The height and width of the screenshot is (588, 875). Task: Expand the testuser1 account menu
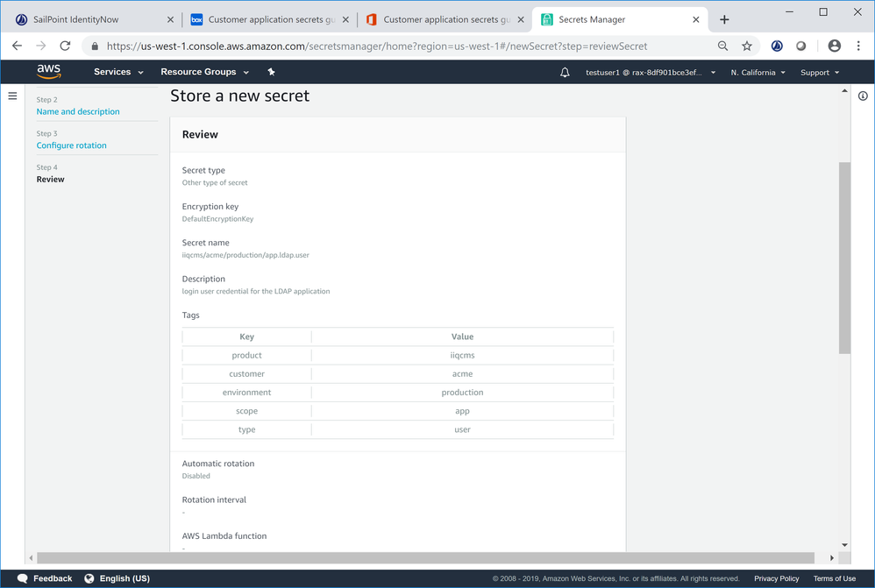click(651, 73)
